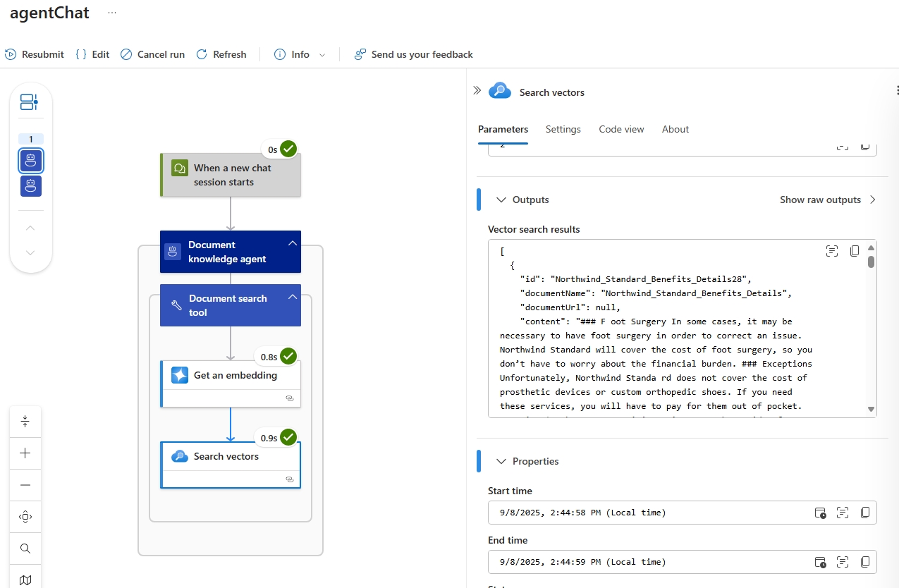Click the zoom in plus icon
The image size is (899, 588).
(25, 453)
